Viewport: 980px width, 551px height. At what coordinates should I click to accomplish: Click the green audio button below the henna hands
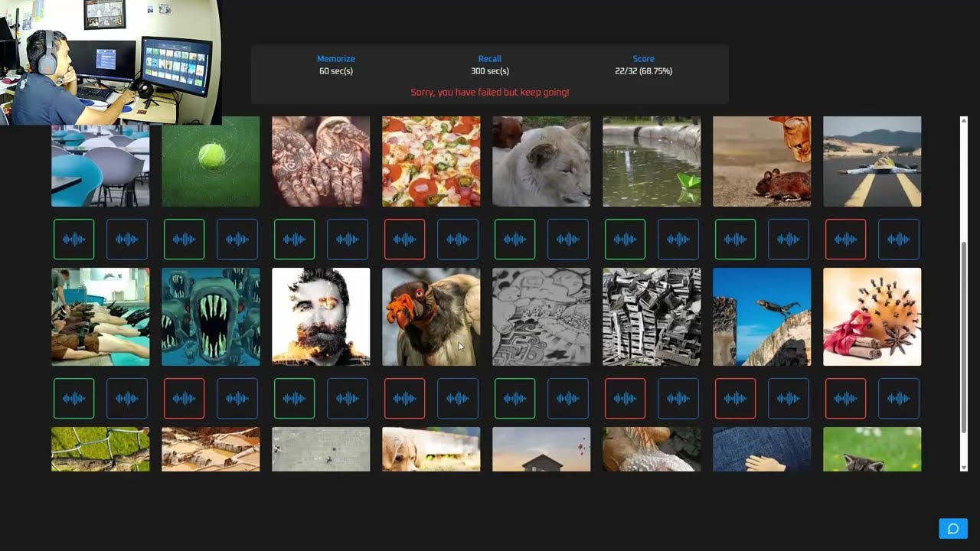tap(294, 240)
